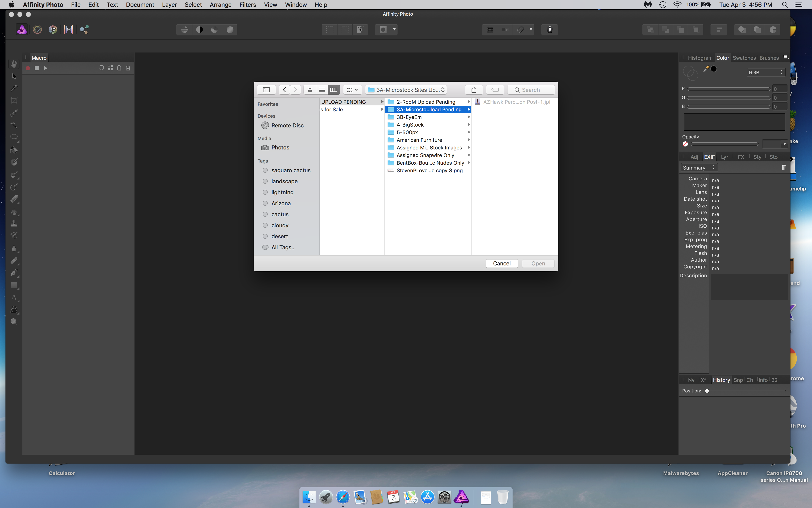Viewport: 812px width, 508px height.
Task: Expand the 3B-EyeEm folder
Action: (x=468, y=117)
